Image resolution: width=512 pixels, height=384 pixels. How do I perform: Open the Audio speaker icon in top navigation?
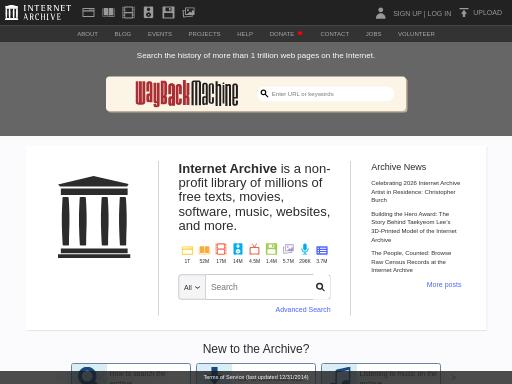point(148,13)
